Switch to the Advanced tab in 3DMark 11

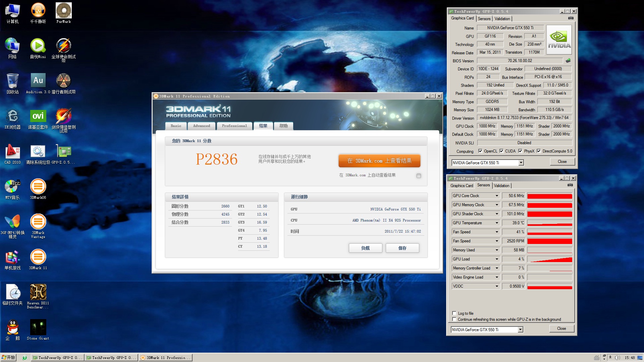point(202,126)
